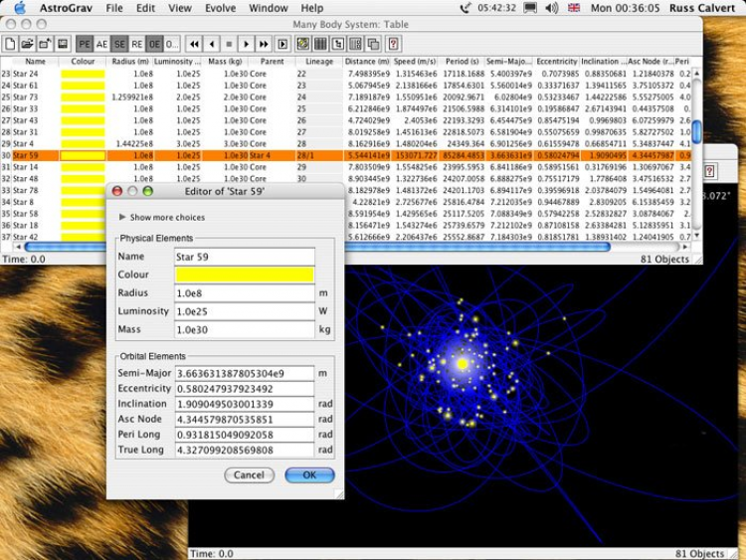Toggle the RE toolbar button

pos(137,44)
